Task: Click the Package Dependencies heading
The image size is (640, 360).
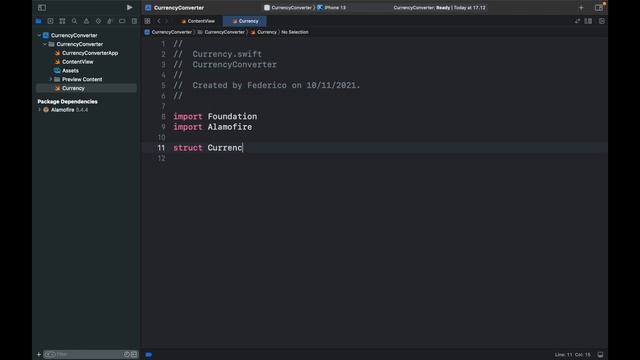Action: click(67, 101)
